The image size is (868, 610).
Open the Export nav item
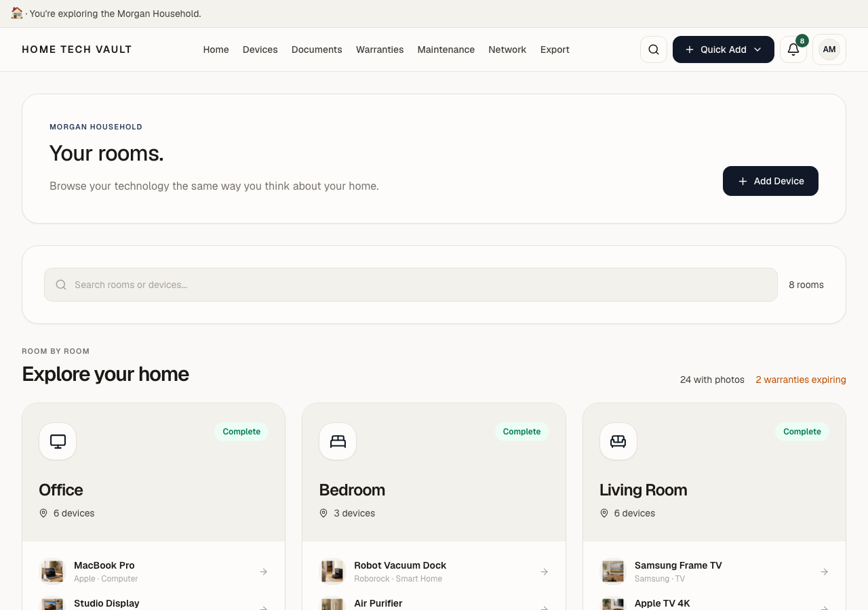tap(555, 49)
